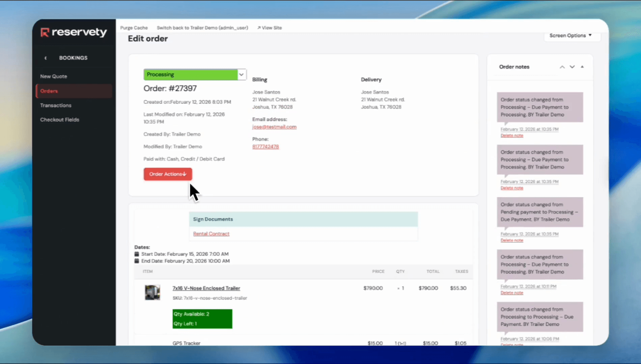Viewport: 641px width, 364px height.
Task: Click the End Date calendar icon
Action: 137,261
